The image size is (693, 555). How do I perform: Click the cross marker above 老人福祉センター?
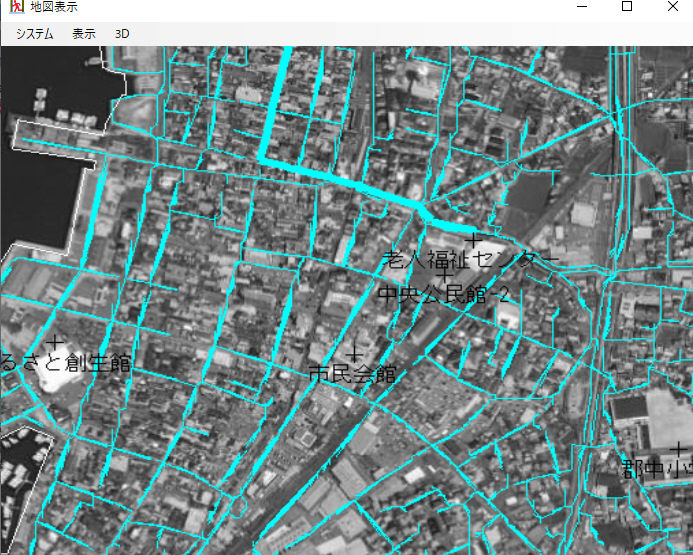472,240
